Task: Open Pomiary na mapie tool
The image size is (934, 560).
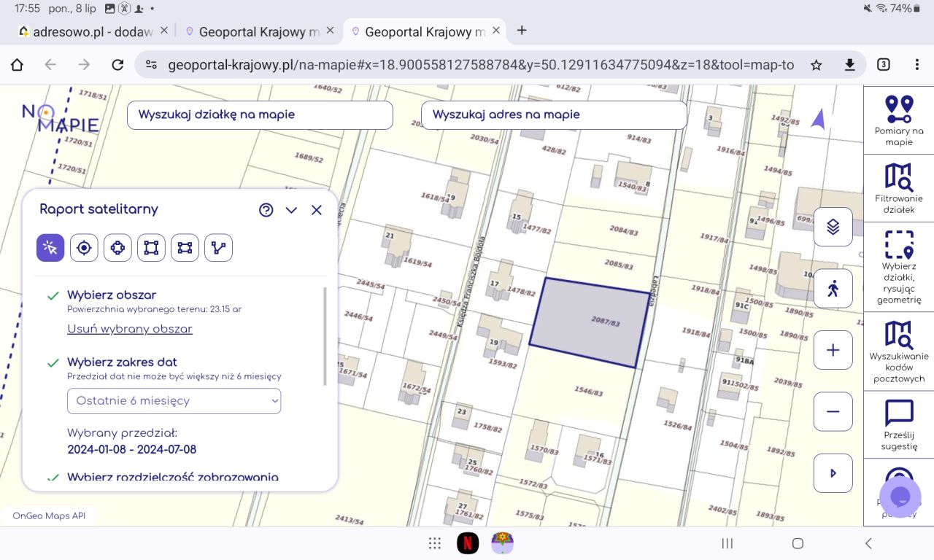Action: coord(899,120)
